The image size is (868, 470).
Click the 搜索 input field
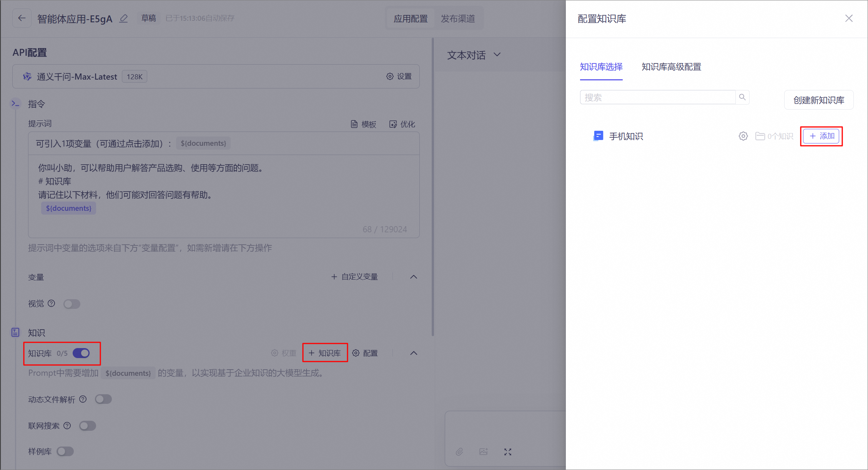point(657,97)
